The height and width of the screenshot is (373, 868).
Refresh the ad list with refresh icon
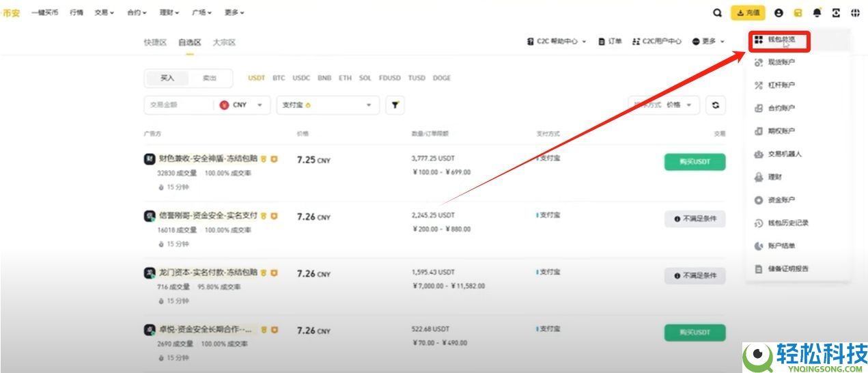pos(716,105)
